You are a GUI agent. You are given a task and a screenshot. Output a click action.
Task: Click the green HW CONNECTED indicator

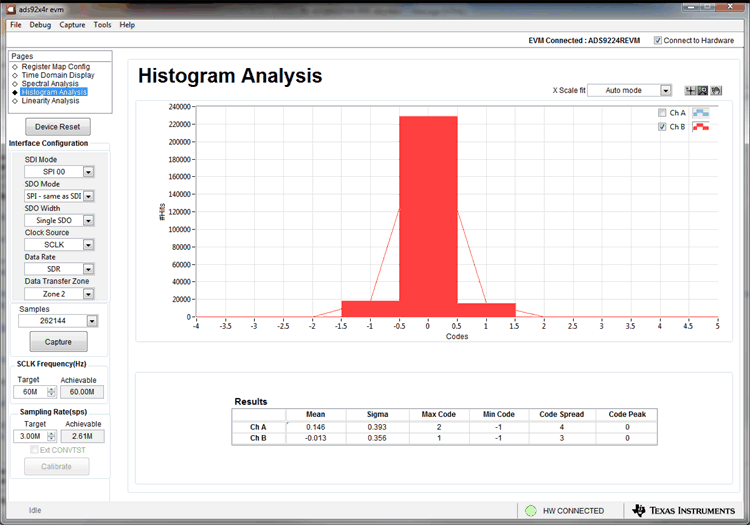point(531,511)
